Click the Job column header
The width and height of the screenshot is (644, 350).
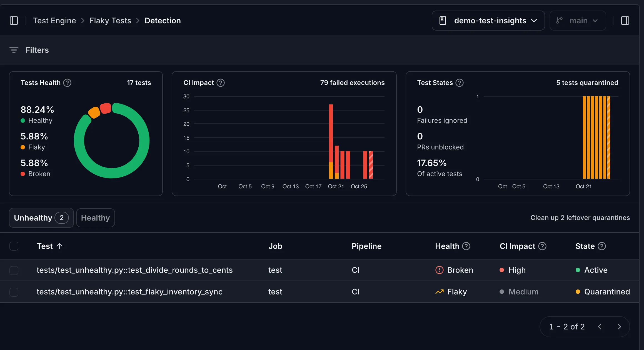pos(275,246)
